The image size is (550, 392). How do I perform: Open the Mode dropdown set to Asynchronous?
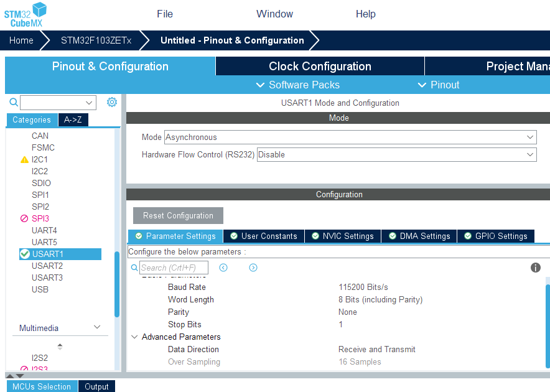[350, 138]
